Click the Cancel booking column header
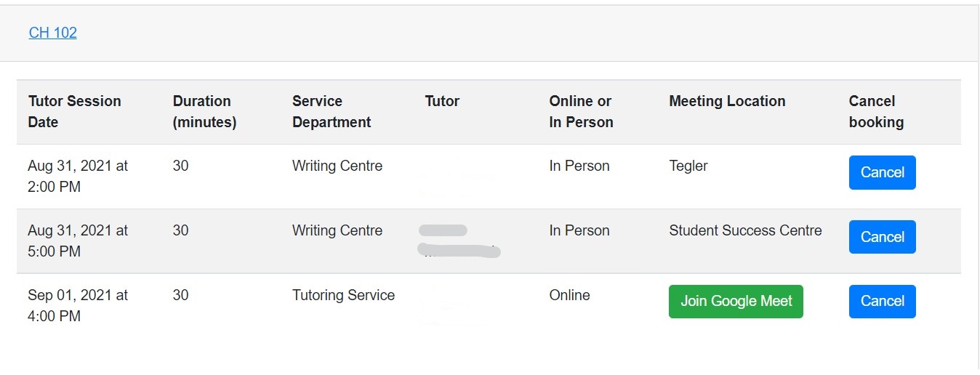This screenshot has width=980, height=375. (876, 112)
